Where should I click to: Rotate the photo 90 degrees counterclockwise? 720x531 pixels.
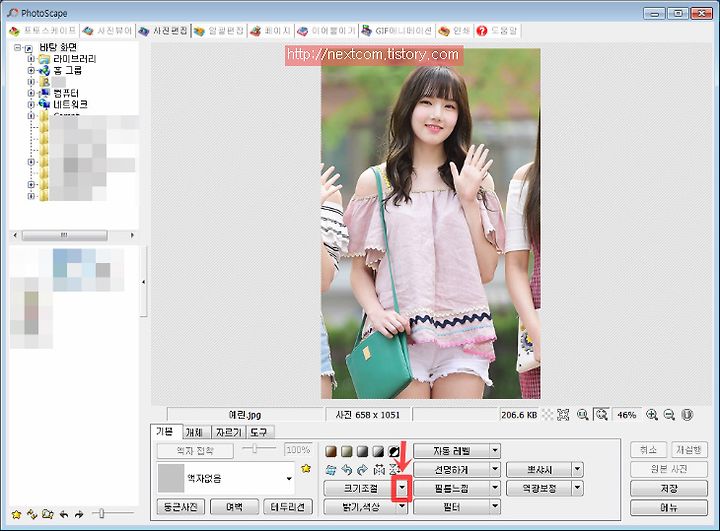click(x=347, y=469)
